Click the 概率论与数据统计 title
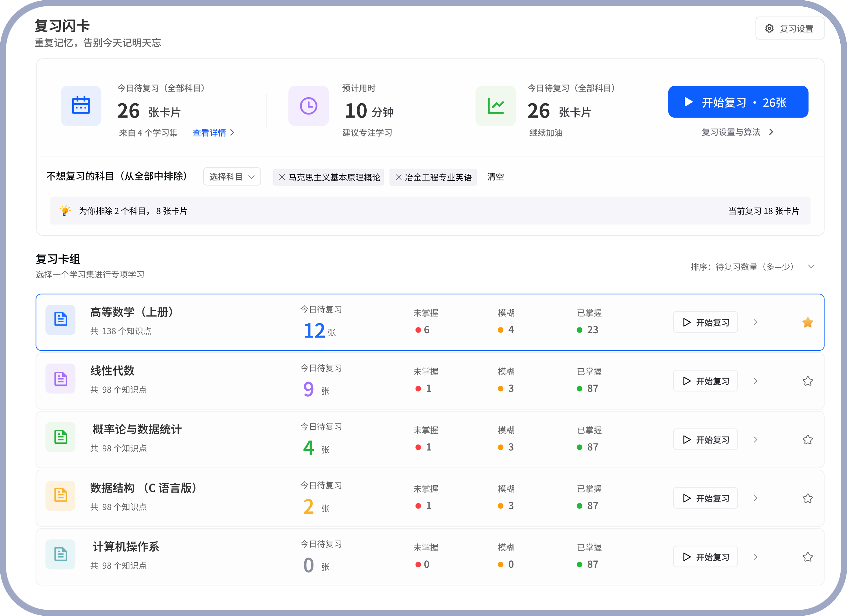Screen dimensions: 847x616 coord(137,429)
